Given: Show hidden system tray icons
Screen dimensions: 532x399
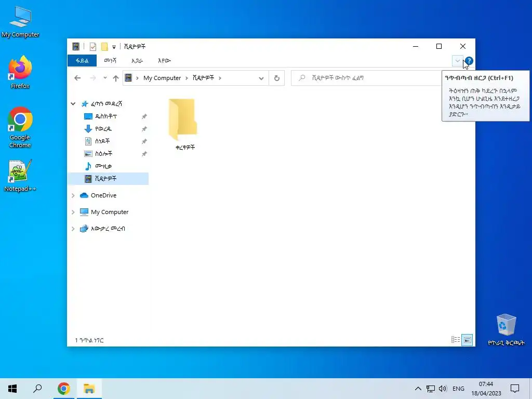Looking at the screenshot, I should coord(418,389).
